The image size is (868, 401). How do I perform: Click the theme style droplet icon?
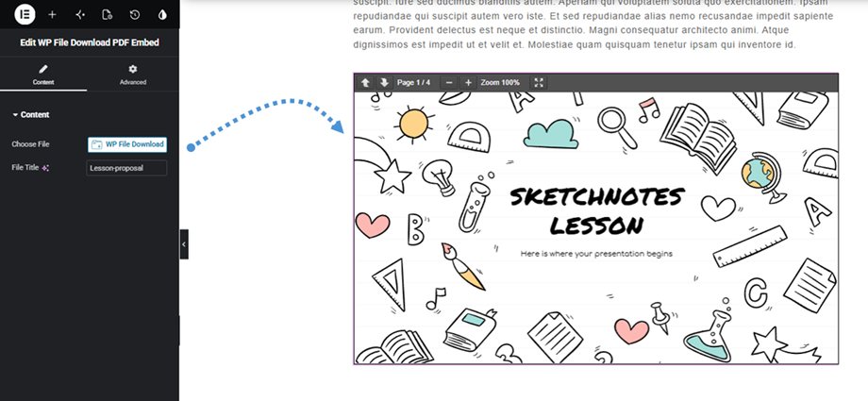162,15
